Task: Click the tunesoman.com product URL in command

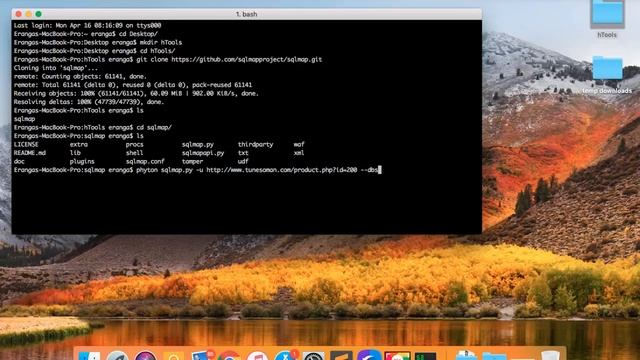Action: point(282,170)
